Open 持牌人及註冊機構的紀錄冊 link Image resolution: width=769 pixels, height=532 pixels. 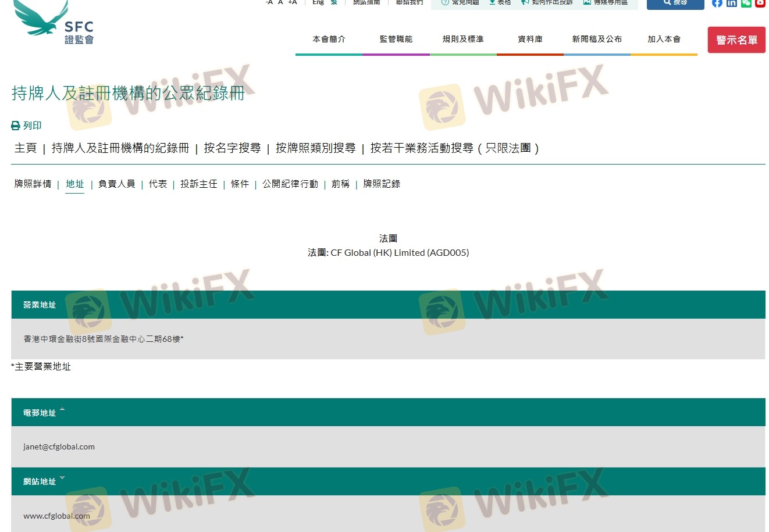pyautogui.click(x=120, y=148)
